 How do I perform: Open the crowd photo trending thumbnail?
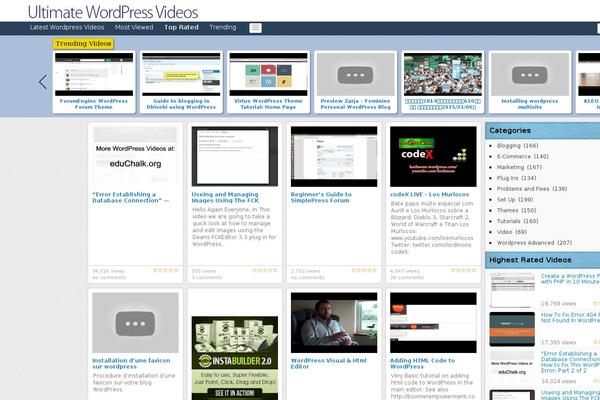coord(443,74)
